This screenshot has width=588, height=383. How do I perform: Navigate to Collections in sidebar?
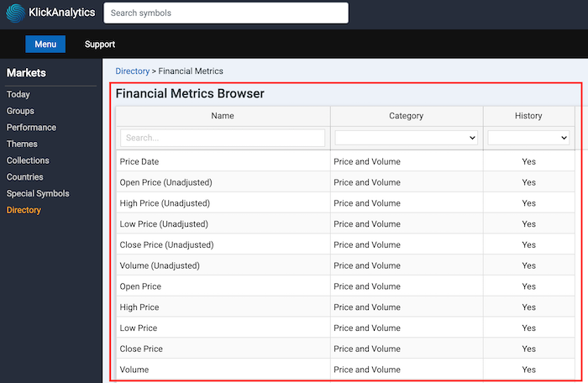[x=28, y=160]
